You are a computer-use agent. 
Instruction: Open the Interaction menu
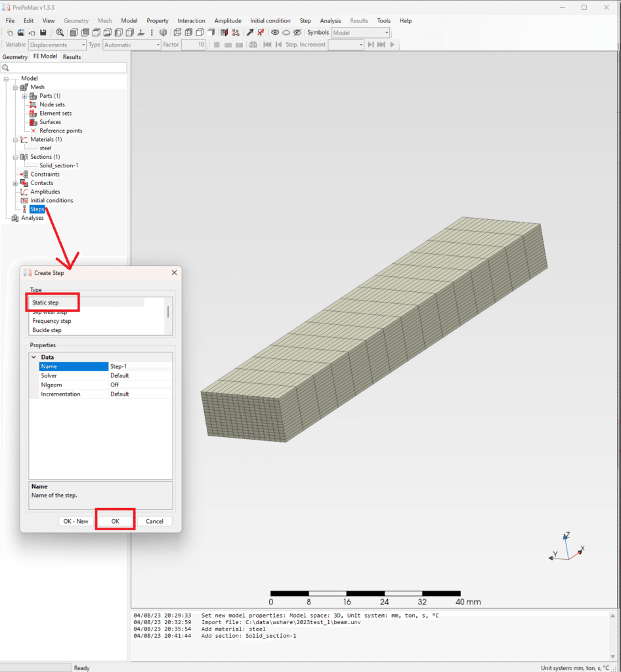pos(191,20)
